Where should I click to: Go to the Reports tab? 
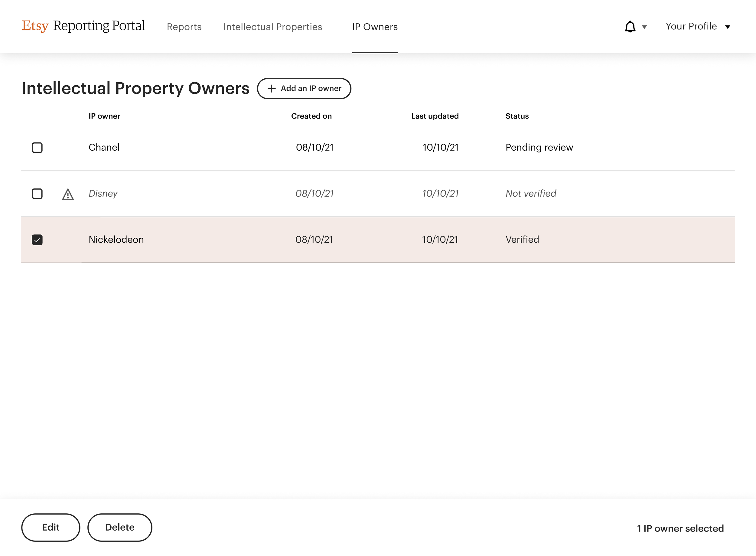(184, 27)
